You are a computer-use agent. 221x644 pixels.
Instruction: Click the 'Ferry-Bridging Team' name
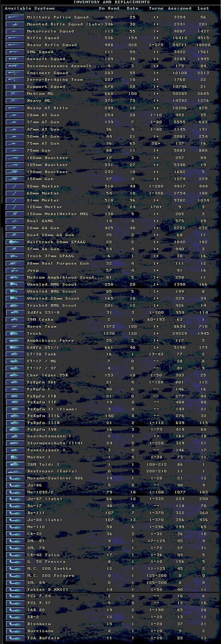click(x=55, y=80)
